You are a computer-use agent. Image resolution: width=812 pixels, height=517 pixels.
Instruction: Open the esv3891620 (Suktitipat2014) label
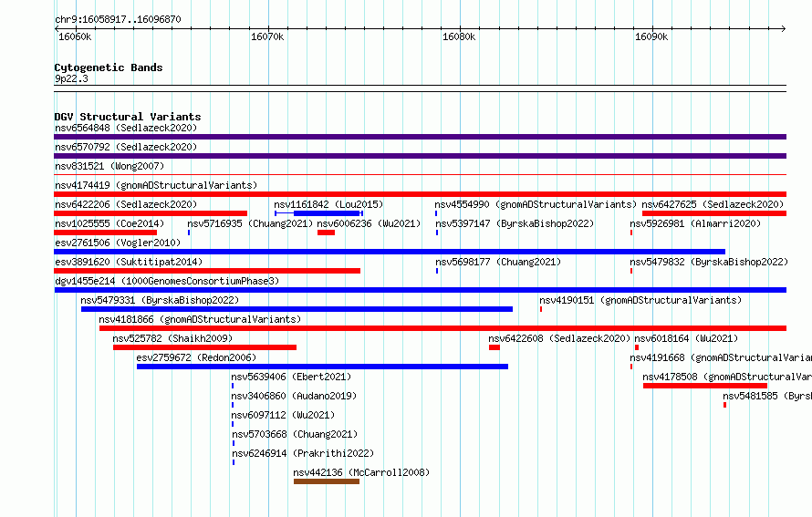[129, 262]
